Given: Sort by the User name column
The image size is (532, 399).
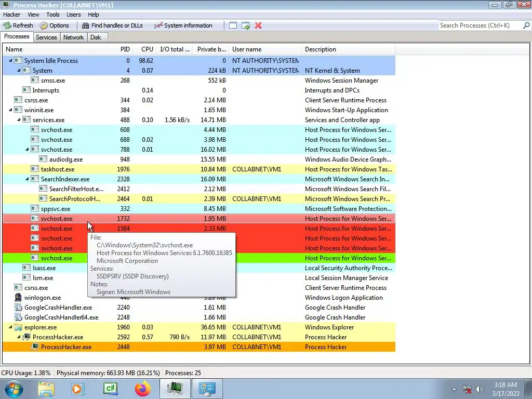Looking at the screenshot, I should [265, 49].
